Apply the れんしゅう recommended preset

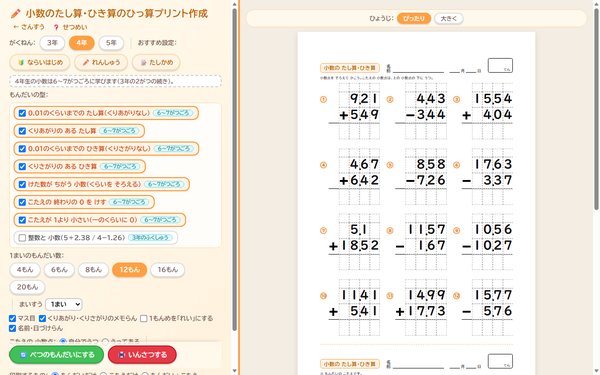click(x=101, y=62)
